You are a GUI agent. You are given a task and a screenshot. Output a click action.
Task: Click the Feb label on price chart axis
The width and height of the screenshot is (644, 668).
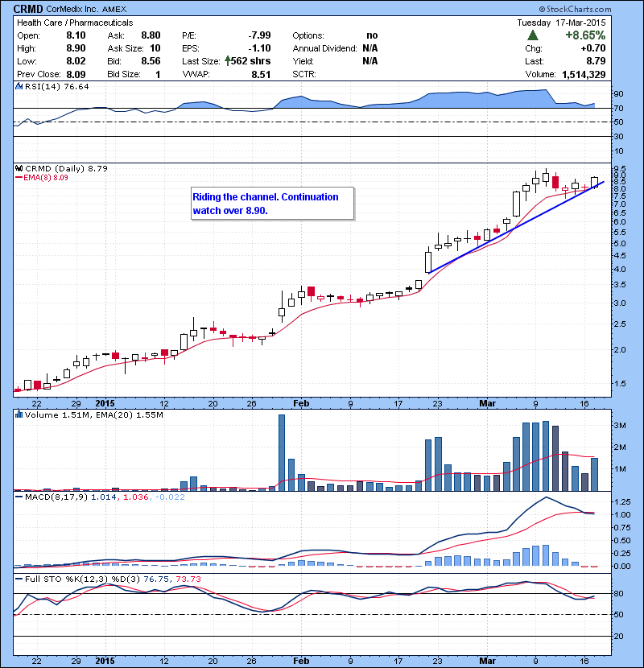point(301,403)
